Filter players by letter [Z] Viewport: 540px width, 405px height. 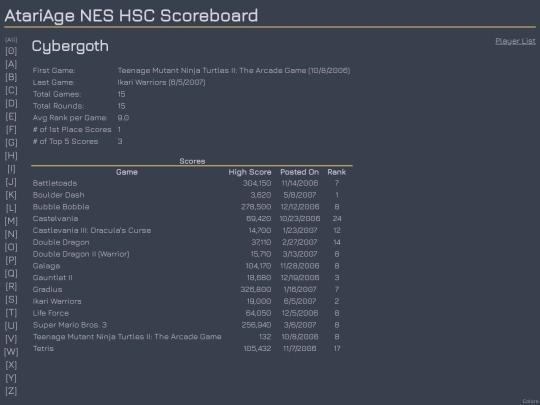pos(11,391)
